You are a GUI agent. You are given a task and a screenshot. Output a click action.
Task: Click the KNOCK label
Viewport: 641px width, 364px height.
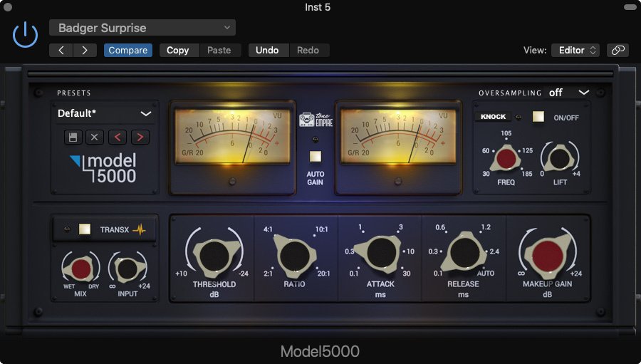[x=493, y=117]
